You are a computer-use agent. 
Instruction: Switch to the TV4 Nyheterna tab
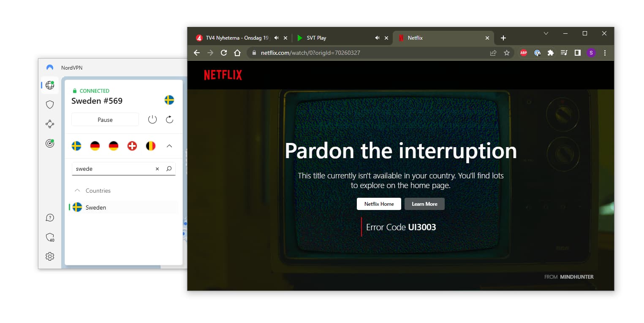(x=237, y=38)
